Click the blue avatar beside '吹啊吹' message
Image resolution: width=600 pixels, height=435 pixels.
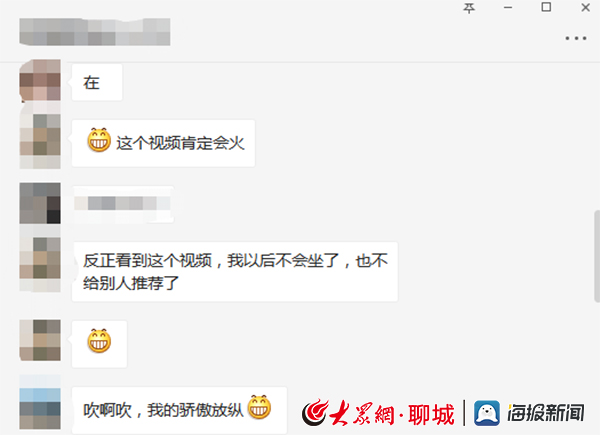click(x=40, y=402)
